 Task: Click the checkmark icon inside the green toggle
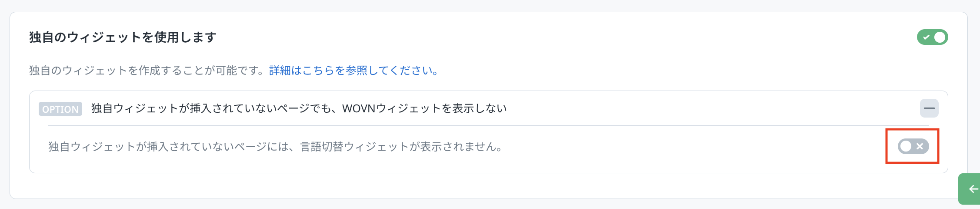[x=926, y=37]
